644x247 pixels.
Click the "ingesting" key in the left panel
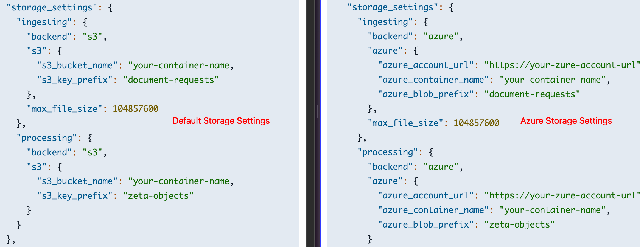coord(44,22)
